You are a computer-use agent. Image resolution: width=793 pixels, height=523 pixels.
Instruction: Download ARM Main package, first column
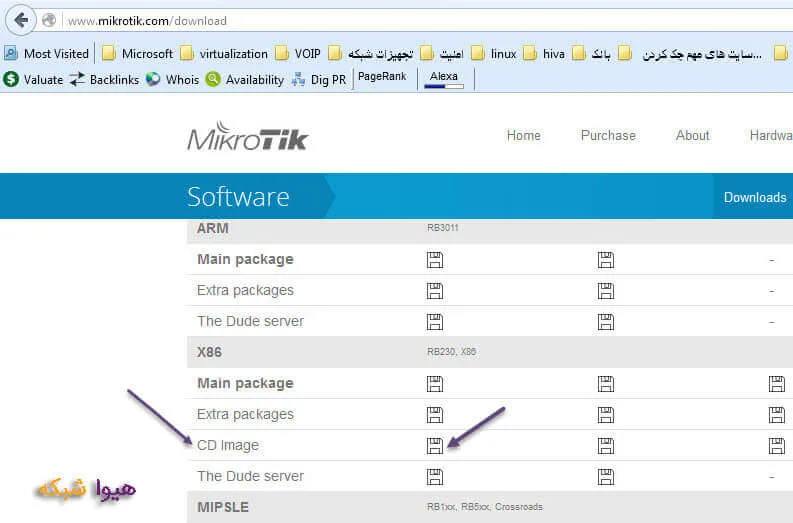tap(435, 260)
